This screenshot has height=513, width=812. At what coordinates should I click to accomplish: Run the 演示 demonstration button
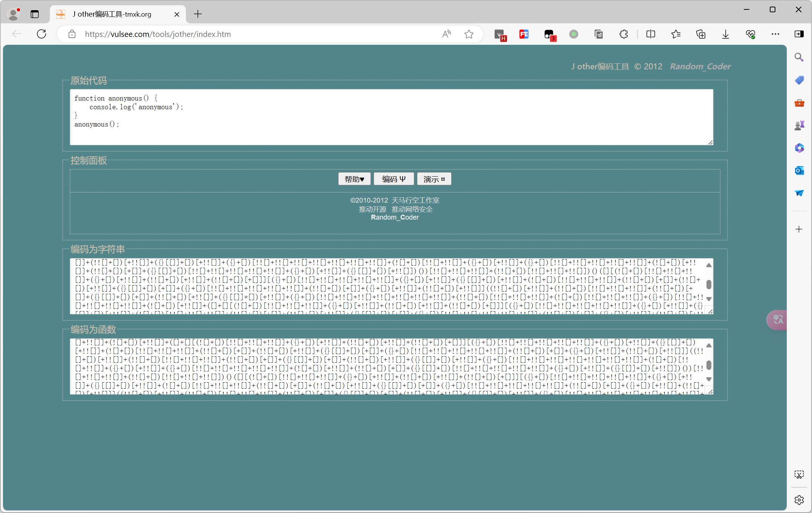434,179
